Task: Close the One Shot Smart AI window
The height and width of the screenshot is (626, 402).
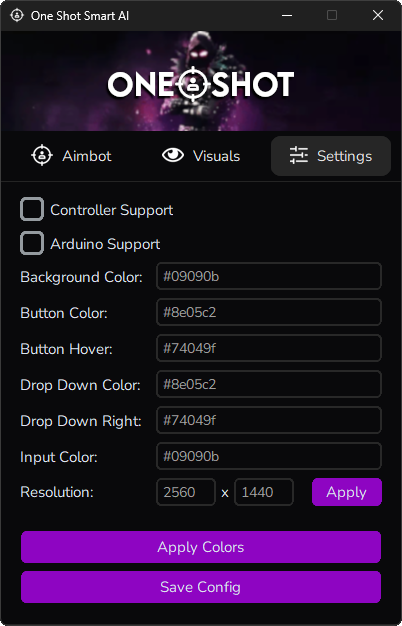Action: coord(378,16)
